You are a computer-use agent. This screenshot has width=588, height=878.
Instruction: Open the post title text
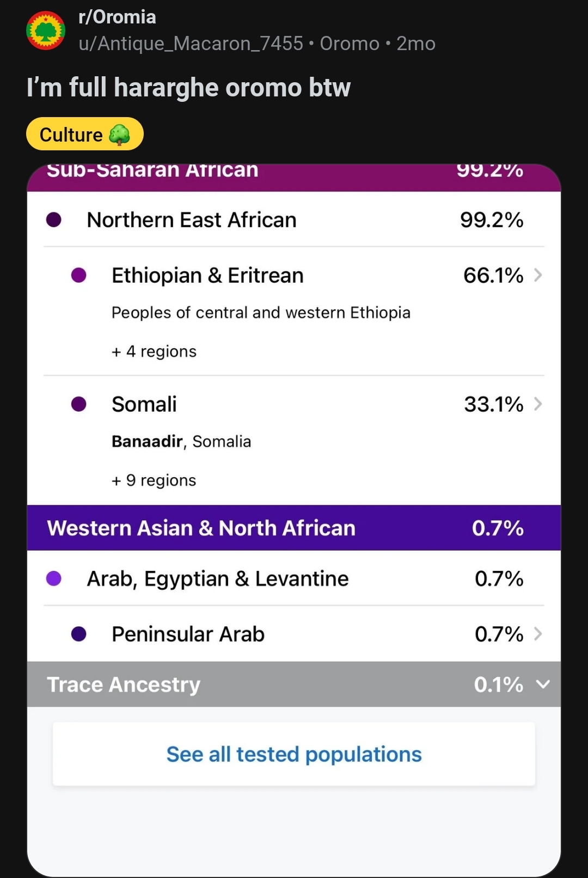click(x=188, y=88)
